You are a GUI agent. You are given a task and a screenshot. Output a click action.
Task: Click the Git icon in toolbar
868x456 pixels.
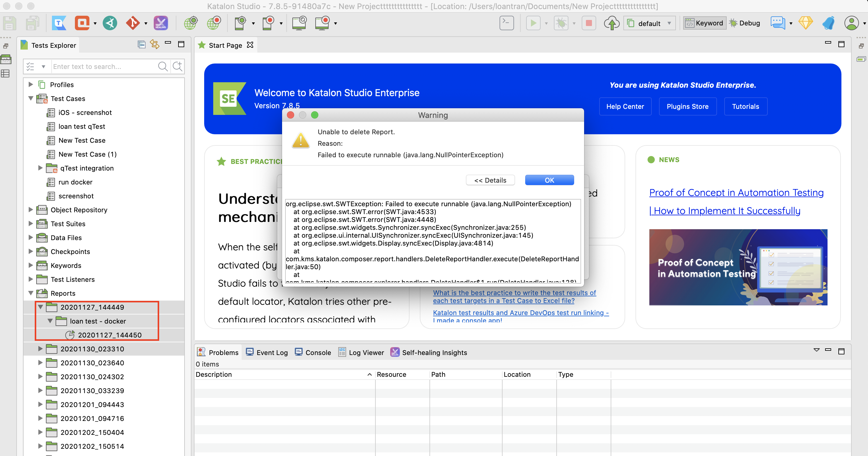(132, 23)
